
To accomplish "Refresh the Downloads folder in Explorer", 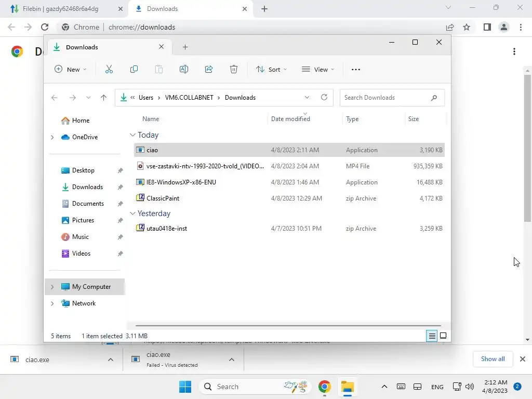I will coord(324,97).
